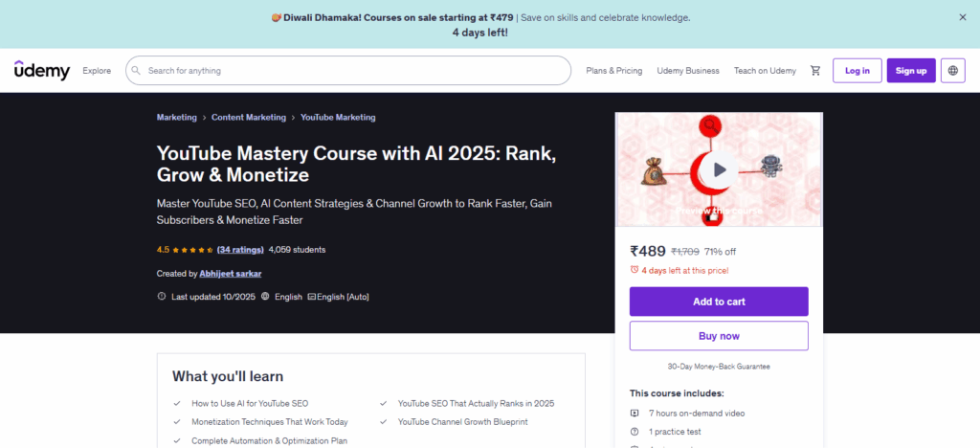Open Plans & Pricing
980x448 pixels.
[x=613, y=71]
